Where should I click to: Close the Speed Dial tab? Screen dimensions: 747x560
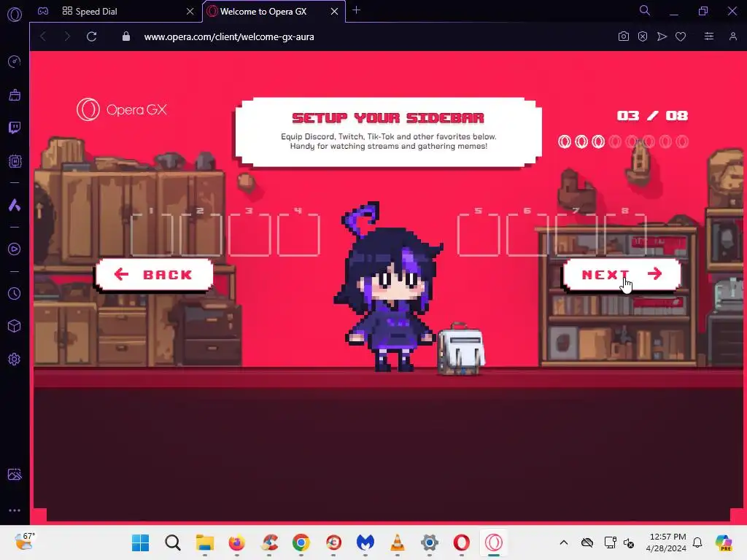tap(190, 12)
